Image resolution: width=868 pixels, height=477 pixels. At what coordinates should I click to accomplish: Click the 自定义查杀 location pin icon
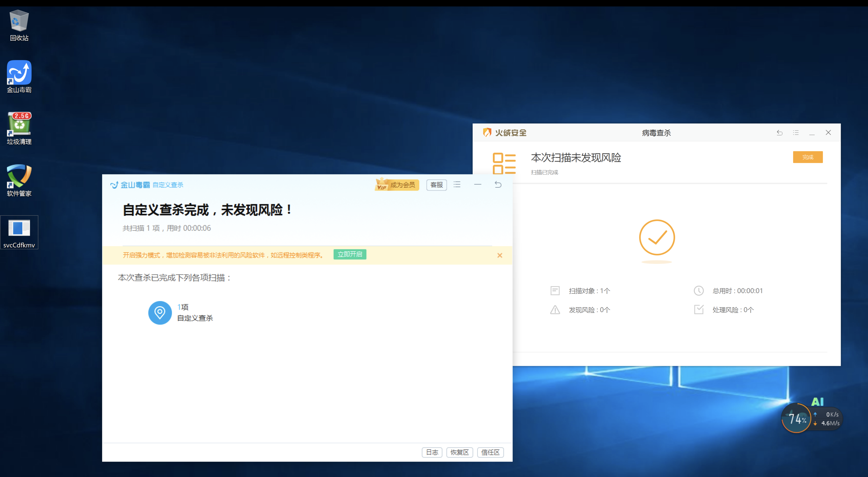(160, 312)
